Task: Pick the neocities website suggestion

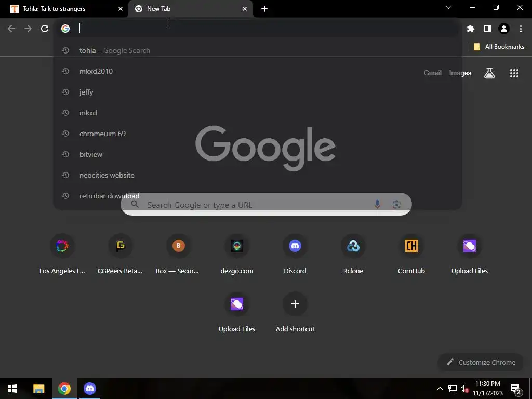Action: click(258, 175)
